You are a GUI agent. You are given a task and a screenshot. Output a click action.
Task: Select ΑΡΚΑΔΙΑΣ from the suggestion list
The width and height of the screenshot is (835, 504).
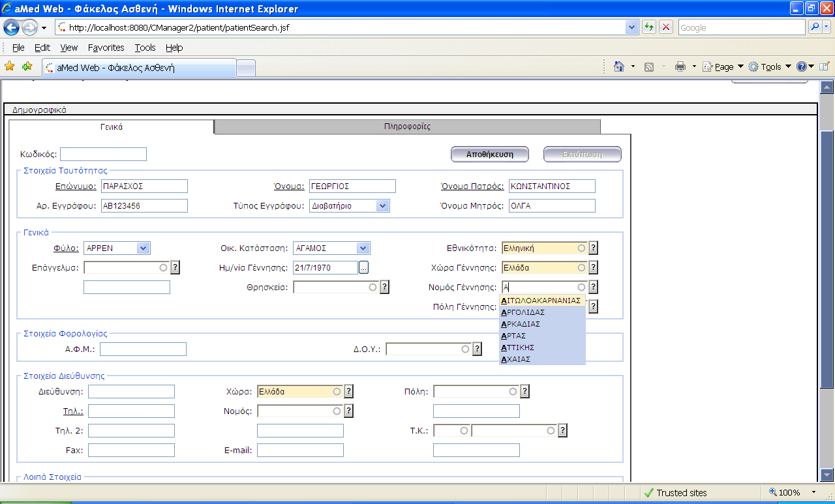tap(542, 324)
